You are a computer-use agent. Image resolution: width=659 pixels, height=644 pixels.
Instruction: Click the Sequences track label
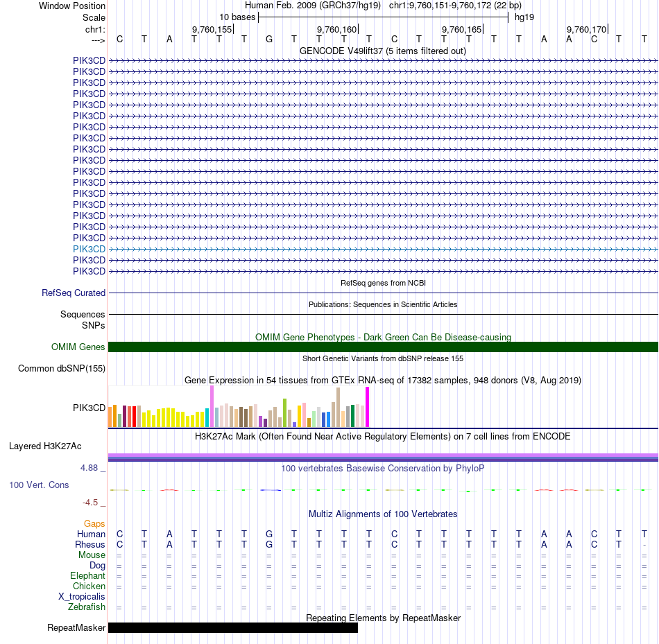tap(83, 314)
